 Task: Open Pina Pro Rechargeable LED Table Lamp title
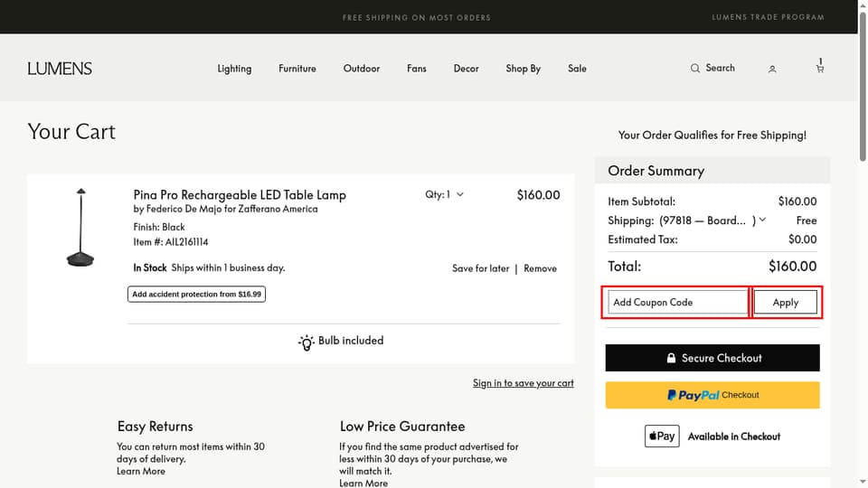pyautogui.click(x=240, y=195)
